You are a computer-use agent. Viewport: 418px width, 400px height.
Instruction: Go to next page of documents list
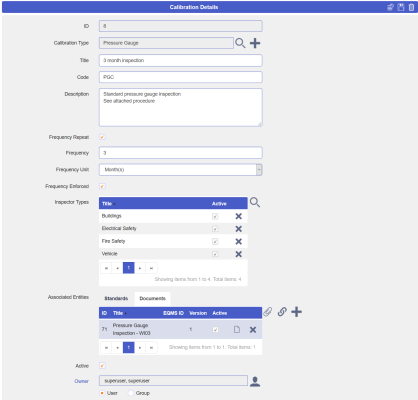tap(140, 347)
